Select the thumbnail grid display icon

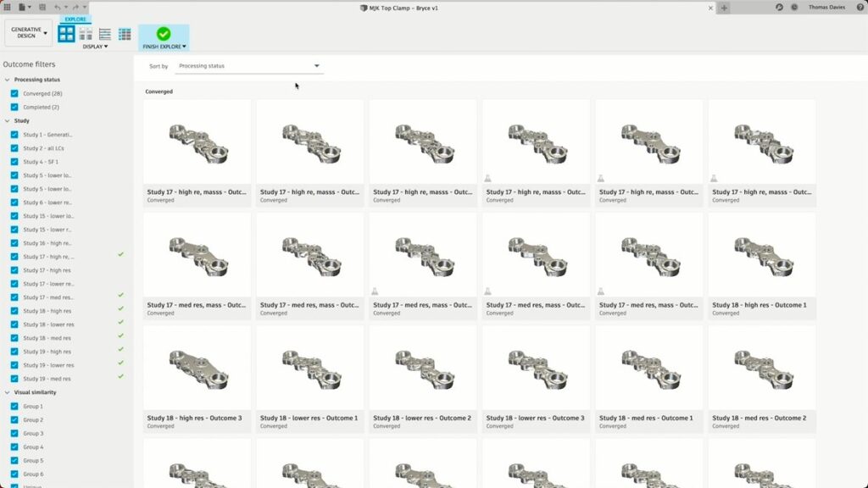point(67,33)
